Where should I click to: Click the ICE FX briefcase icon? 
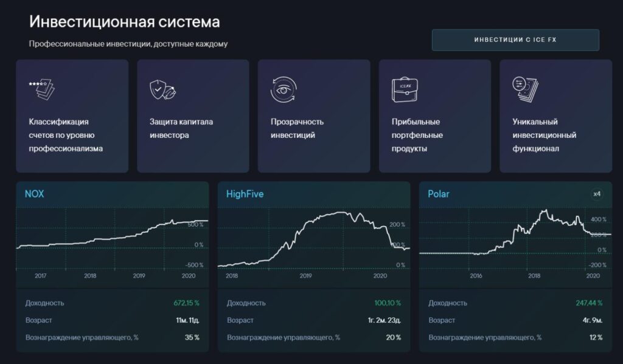tap(405, 90)
